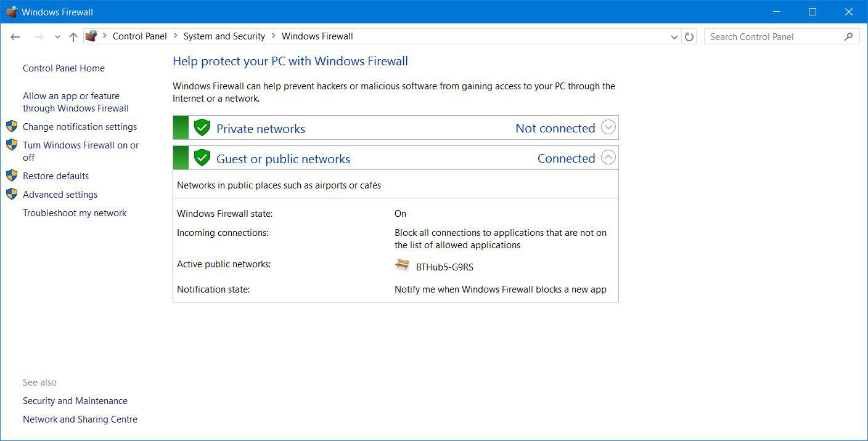Open the System and Security breadcrumb

224,36
